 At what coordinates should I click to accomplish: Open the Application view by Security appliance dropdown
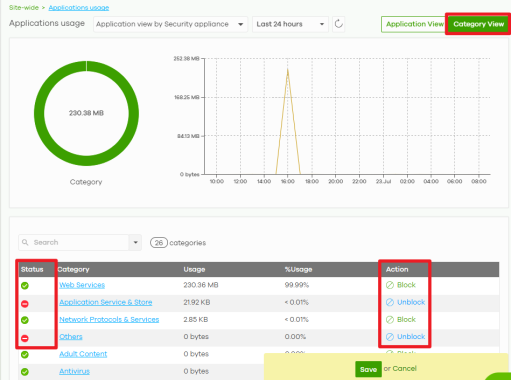[x=170, y=24]
